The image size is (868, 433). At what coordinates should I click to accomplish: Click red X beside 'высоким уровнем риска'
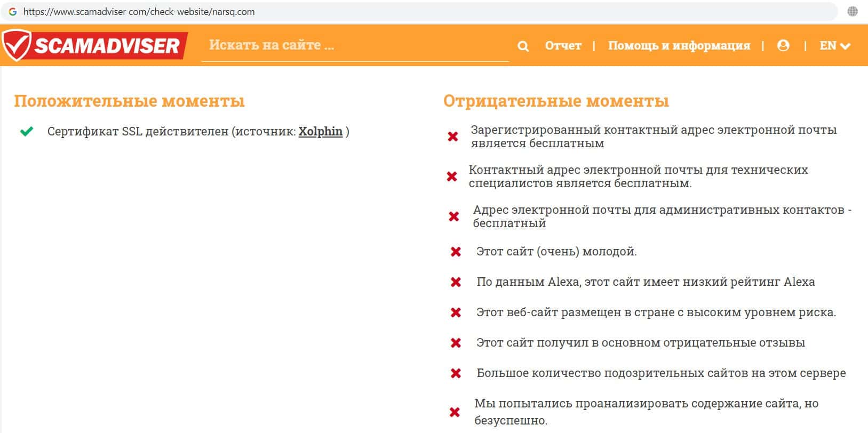click(x=456, y=312)
